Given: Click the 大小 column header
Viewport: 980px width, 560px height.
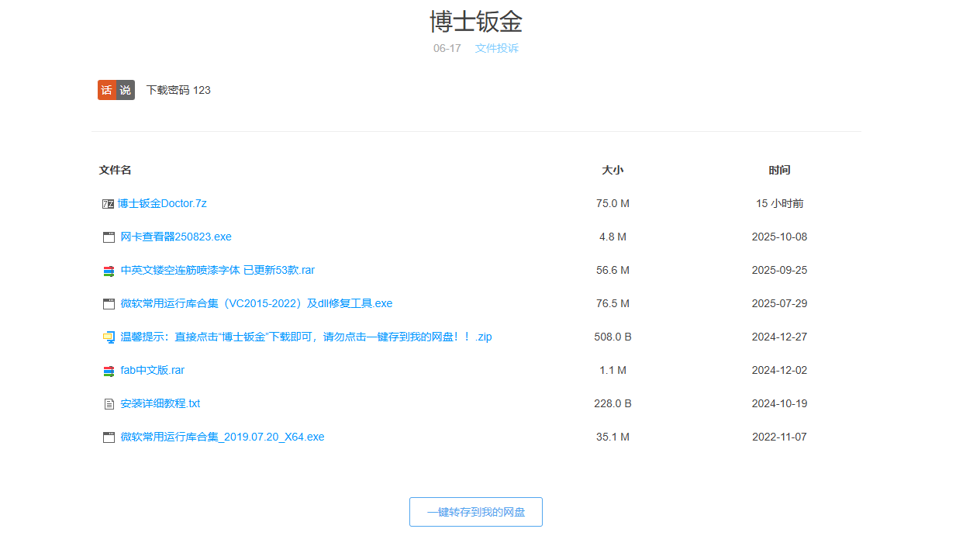Looking at the screenshot, I should (612, 170).
